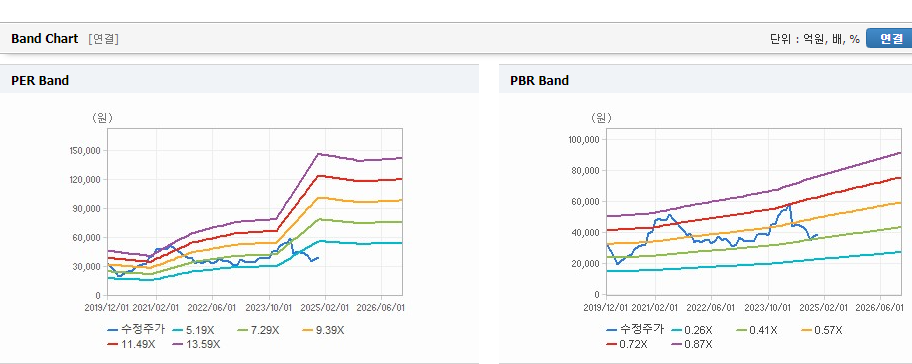Viewport: 912px width, 364px height.
Task: Click the (원) unit label in PBR Band
Action: tap(601, 118)
